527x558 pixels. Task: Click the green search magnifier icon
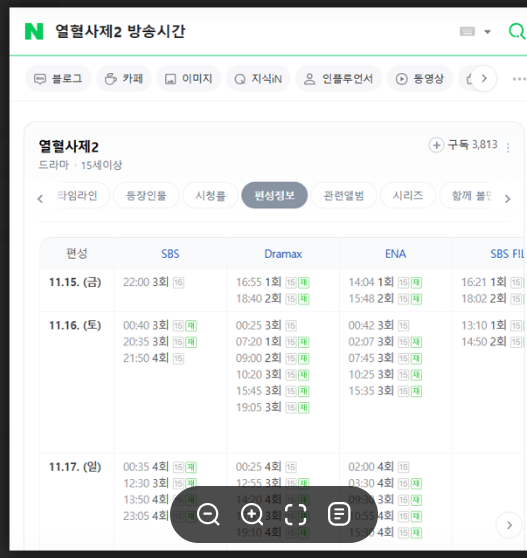coord(517,31)
